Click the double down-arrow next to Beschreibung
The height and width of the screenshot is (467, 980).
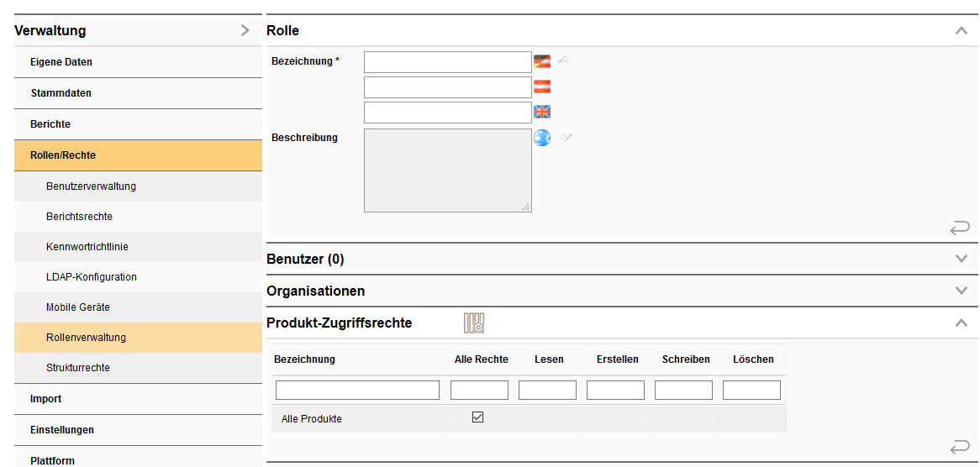pos(566,137)
